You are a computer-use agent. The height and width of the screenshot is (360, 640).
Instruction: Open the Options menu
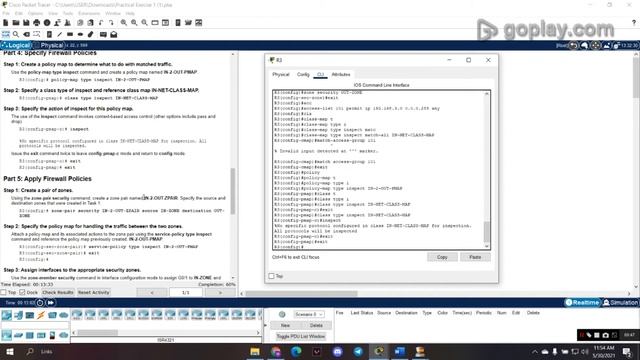tap(35, 13)
